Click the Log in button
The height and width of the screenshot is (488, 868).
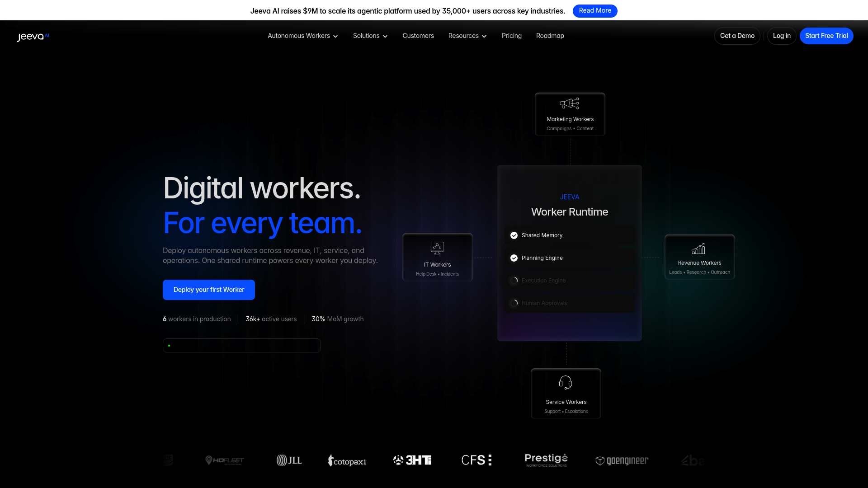tap(782, 36)
